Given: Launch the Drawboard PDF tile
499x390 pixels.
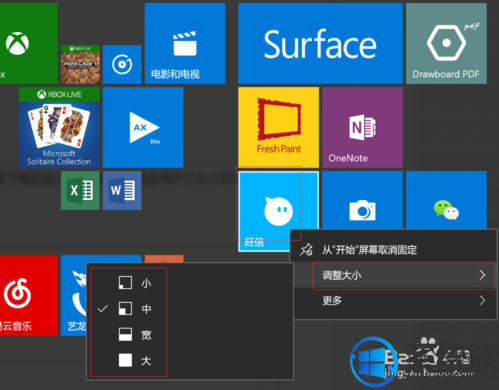Looking at the screenshot, I should (x=446, y=43).
